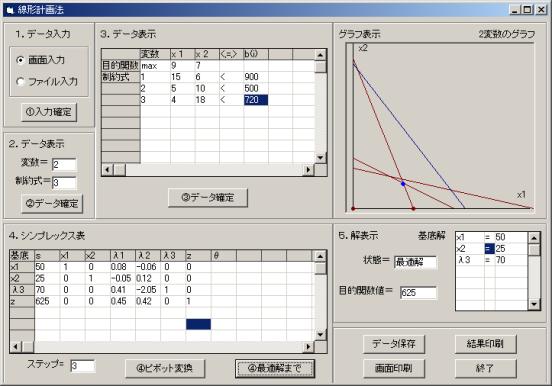The height and width of the screenshot is (386, 552).
Task: Click the 目的関数 row header
Action: pyautogui.click(x=121, y=66)
